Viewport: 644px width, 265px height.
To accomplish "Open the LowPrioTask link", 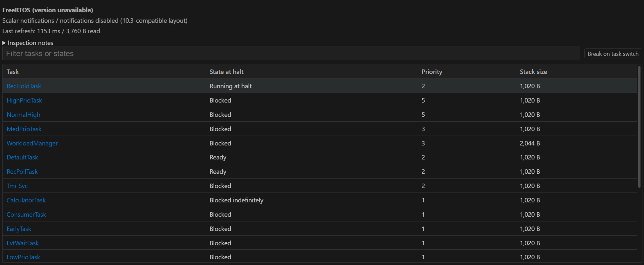I will point(23,257).
